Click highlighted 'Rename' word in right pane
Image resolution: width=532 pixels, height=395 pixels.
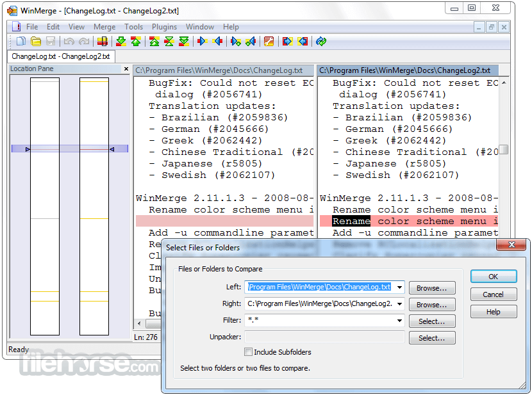(x=351, y=222)
